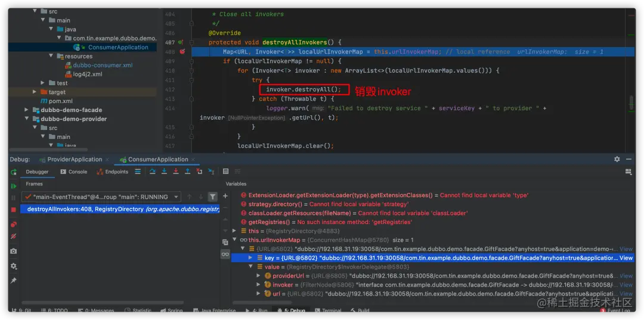Expand the url = {URL@5802} field
The image size is (644, 320).
click(258, 294)
